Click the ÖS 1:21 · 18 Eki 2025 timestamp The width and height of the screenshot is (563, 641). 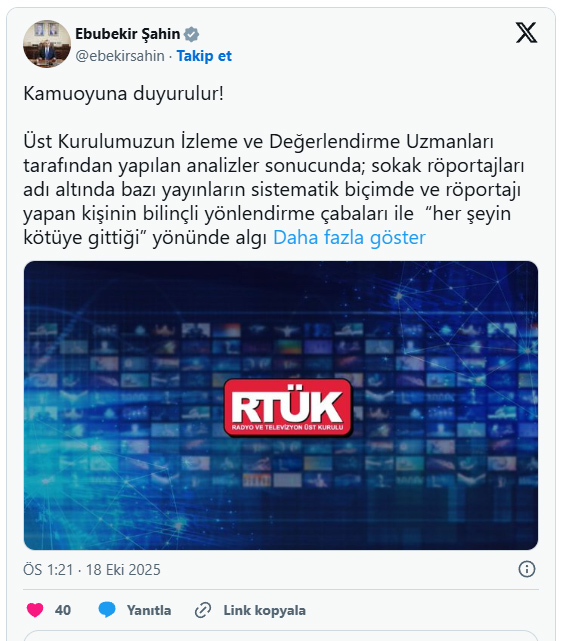tap(92, 569)
